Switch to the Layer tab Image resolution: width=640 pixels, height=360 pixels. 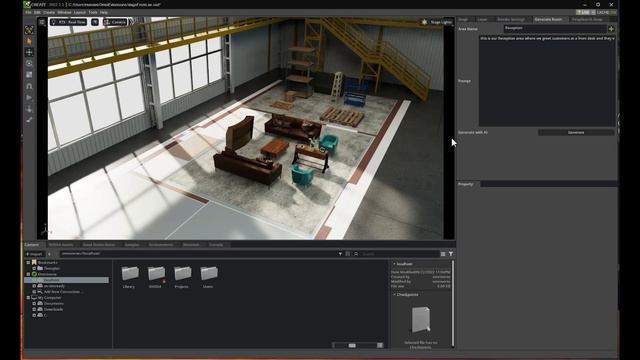[x=482, y=19]
